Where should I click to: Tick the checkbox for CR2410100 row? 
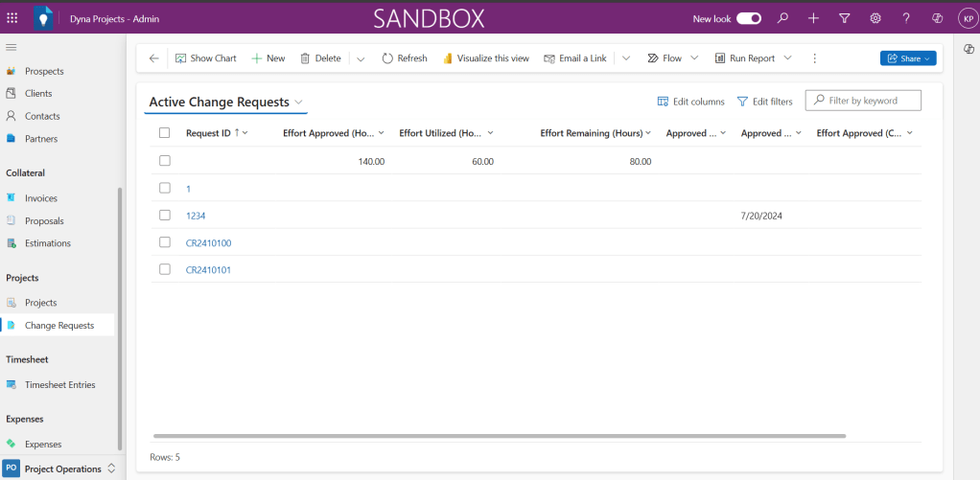[165, 242]
